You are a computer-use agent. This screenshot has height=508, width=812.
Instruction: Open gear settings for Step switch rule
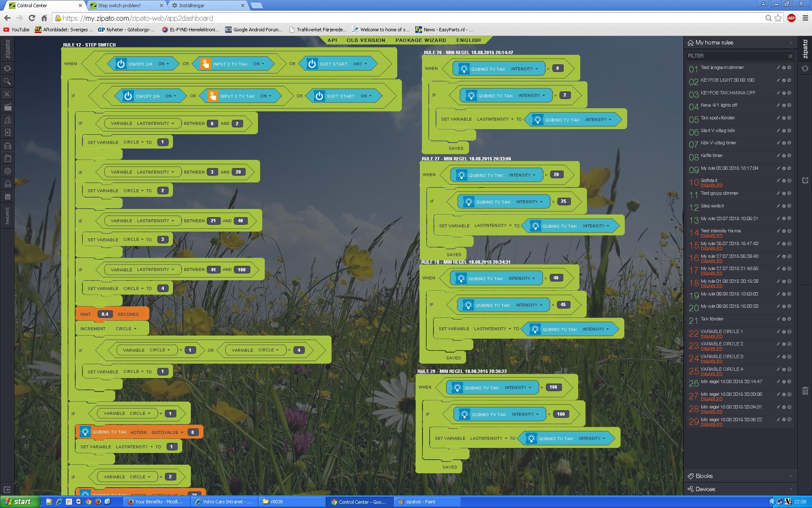[784, 206]
